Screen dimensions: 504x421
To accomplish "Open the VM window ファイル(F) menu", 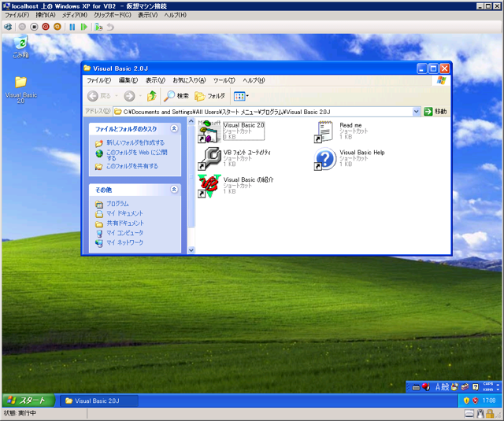I will point(17,15).
